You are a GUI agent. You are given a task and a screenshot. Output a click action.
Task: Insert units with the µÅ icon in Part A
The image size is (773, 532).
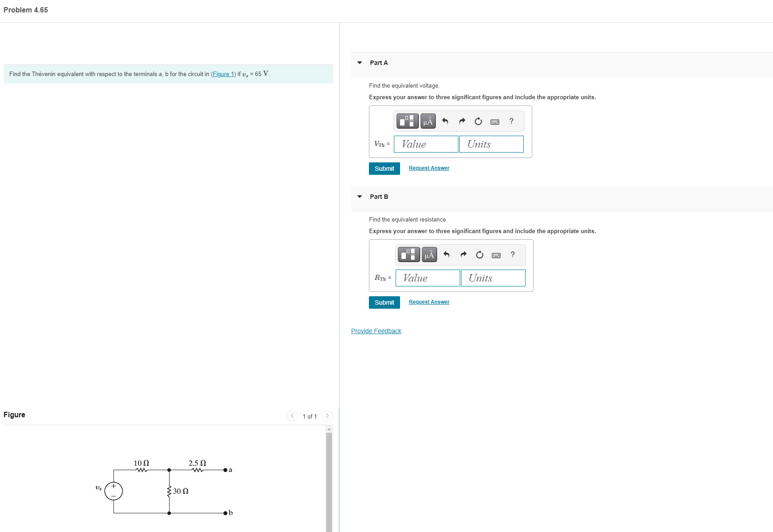click(428, 121)
